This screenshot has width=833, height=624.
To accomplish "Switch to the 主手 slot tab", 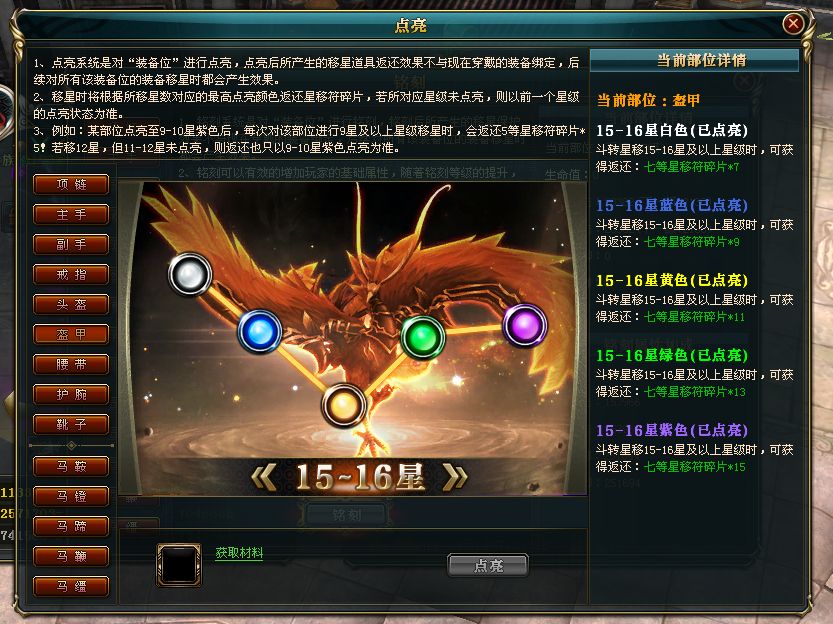I will 71,215.
